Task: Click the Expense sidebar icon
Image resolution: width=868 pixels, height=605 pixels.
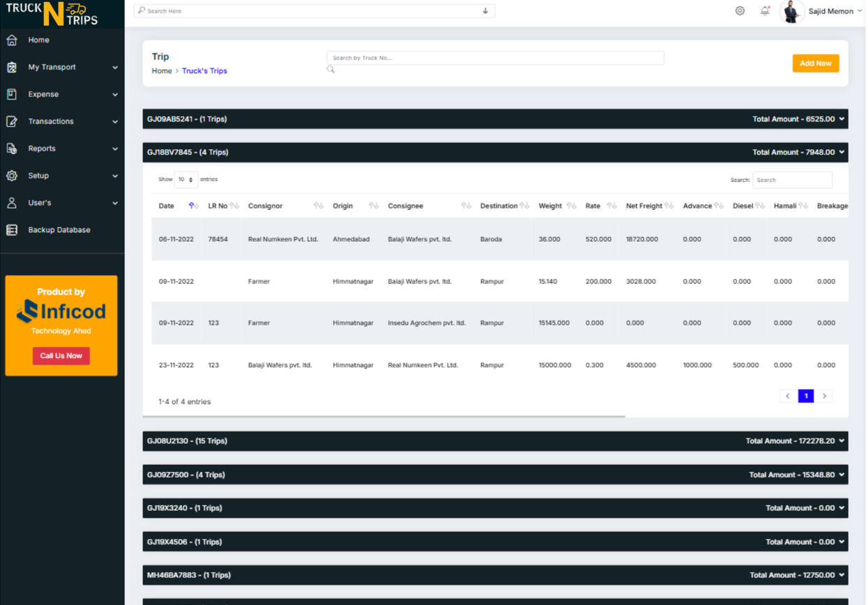Action: [12, 95]
